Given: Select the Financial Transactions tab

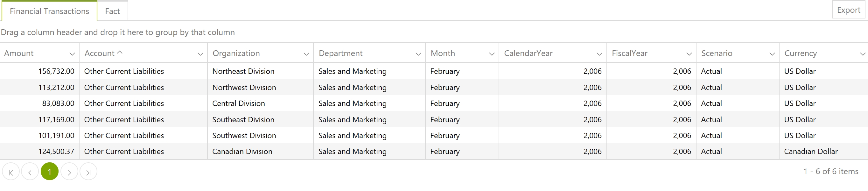Looking at the screenshot, I should pos(50,11).
